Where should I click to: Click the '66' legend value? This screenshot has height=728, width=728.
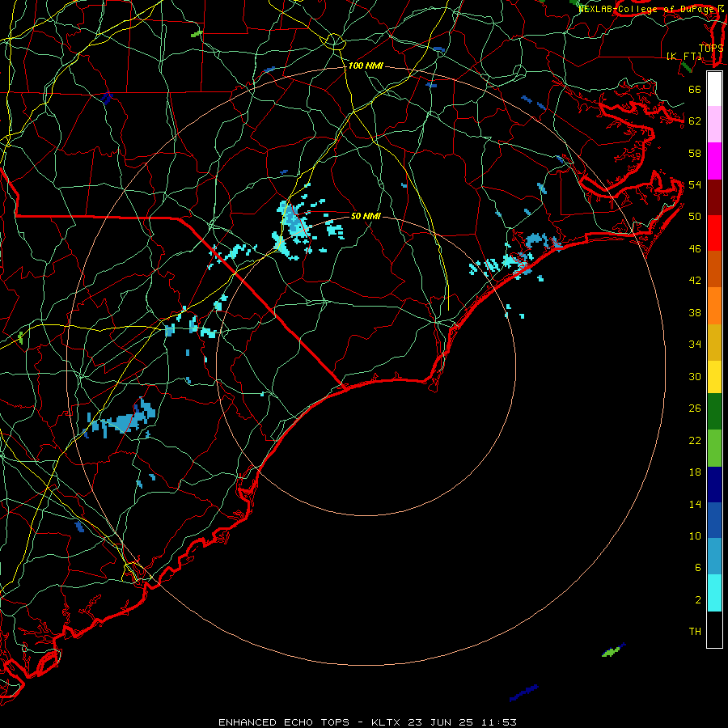point(695,89)
